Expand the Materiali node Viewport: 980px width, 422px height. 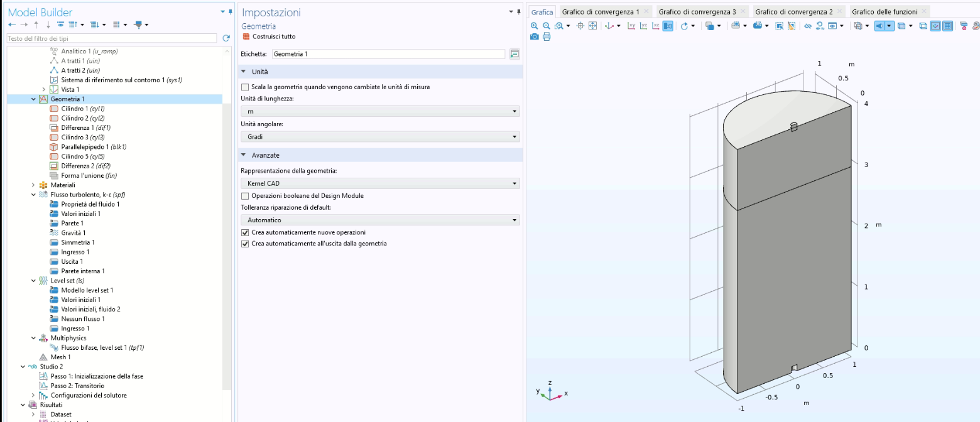click(33, 185)
